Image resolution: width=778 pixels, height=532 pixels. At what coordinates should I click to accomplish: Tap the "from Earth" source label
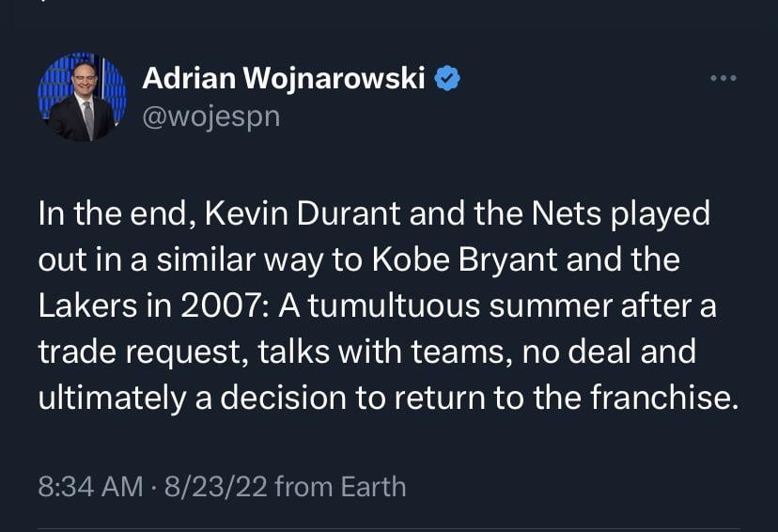pos(342,487)
